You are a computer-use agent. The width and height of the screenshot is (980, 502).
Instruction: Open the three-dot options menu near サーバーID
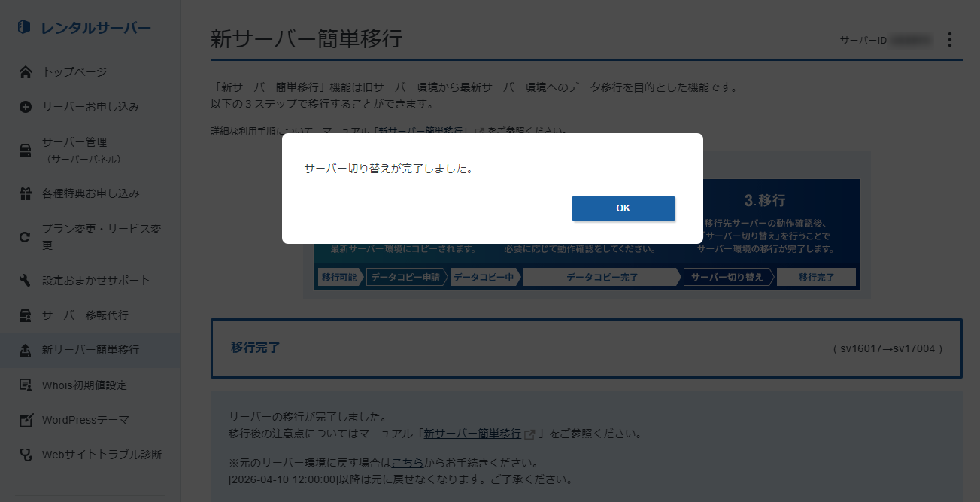point(949,40)
